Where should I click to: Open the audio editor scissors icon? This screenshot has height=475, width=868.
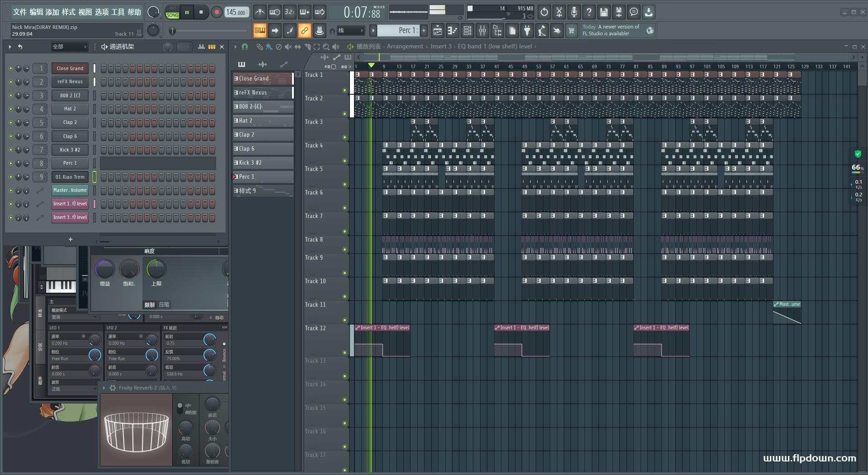[x=559, y=12]
